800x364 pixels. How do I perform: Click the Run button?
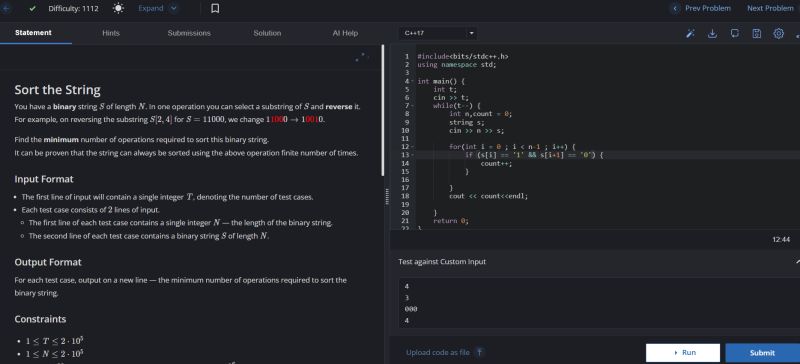(683, 352)
